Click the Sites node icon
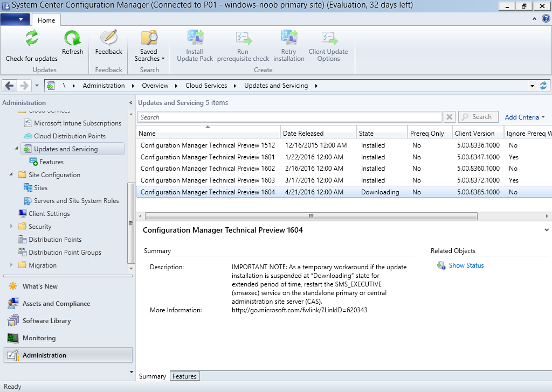552x392 pixels. (28, 187)
